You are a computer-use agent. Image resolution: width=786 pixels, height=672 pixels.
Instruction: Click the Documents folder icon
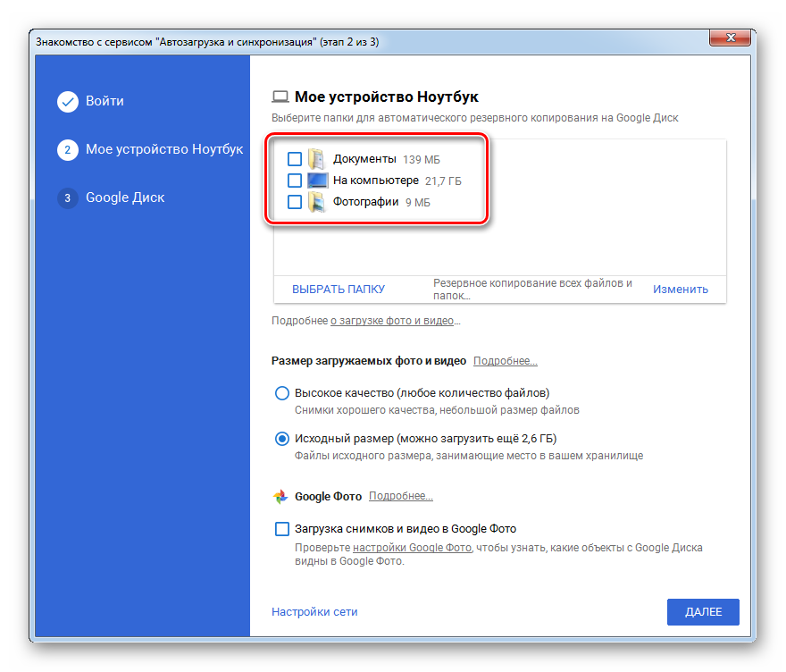pyautogui.click(x=317, y=159)
